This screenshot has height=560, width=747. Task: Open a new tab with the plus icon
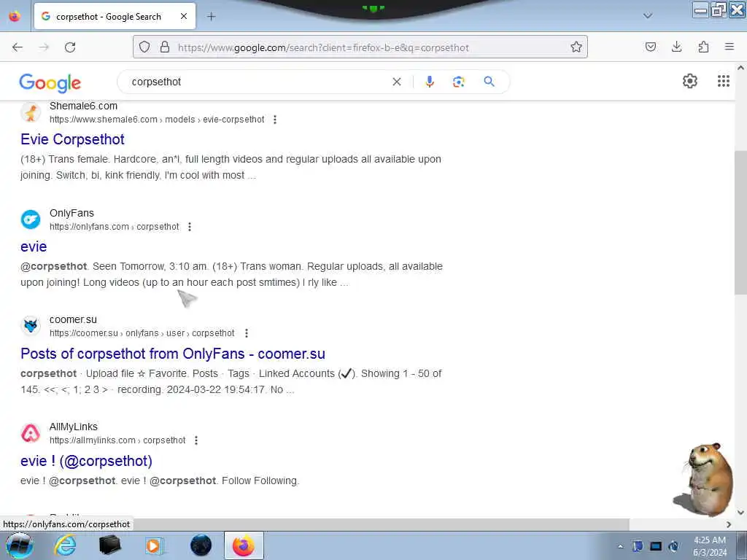point(211,17)
